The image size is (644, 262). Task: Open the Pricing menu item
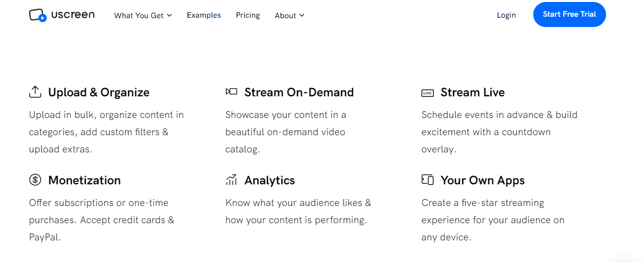[248, 15]
